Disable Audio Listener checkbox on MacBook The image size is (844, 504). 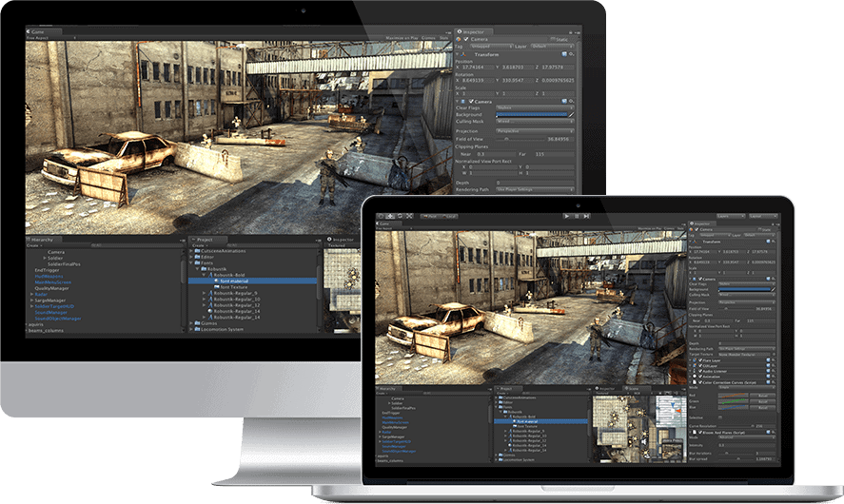coord(700,371)
